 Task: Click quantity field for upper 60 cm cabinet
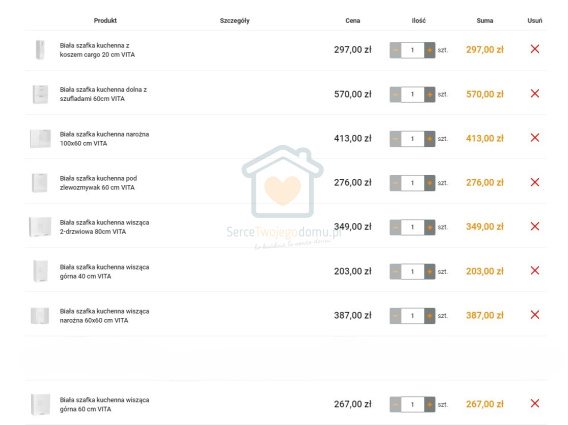tap(412, 404)
